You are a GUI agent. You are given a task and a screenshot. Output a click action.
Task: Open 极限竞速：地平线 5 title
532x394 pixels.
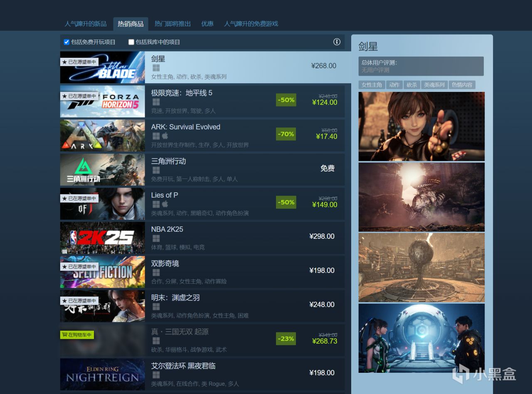[182, 93]
